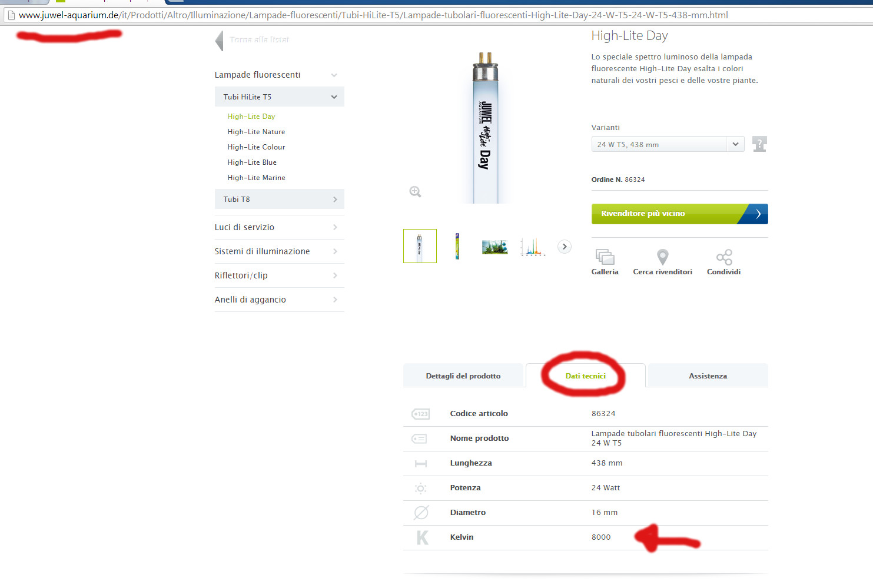Select the aquarium photo thumbnail
This screenshot has width=873, height=588.
coord(494,247)
